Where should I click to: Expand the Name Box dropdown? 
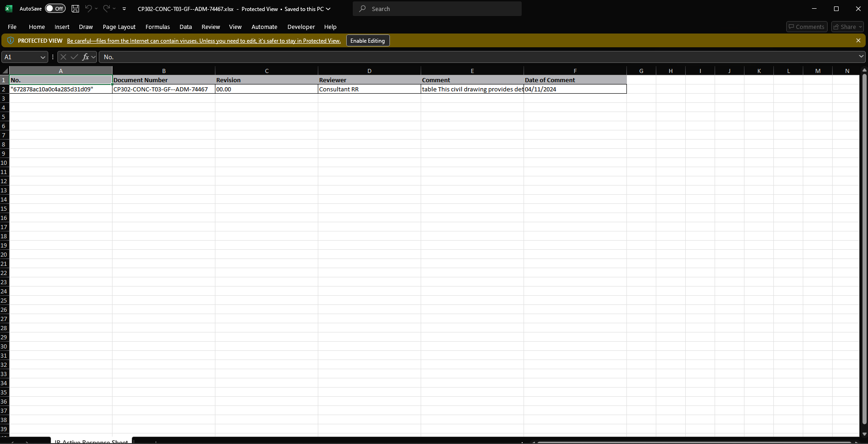click(43, 57)
